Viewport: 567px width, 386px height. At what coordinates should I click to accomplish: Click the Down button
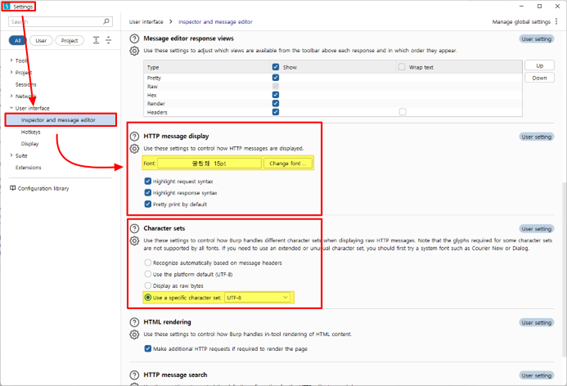[540, 78]
